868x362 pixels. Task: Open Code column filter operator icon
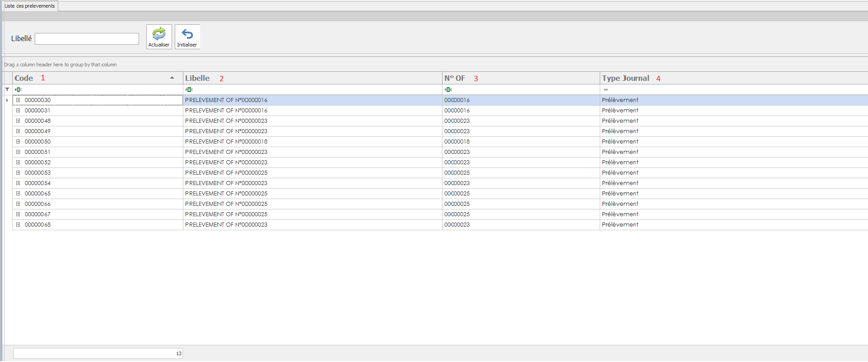pos(18,89)
